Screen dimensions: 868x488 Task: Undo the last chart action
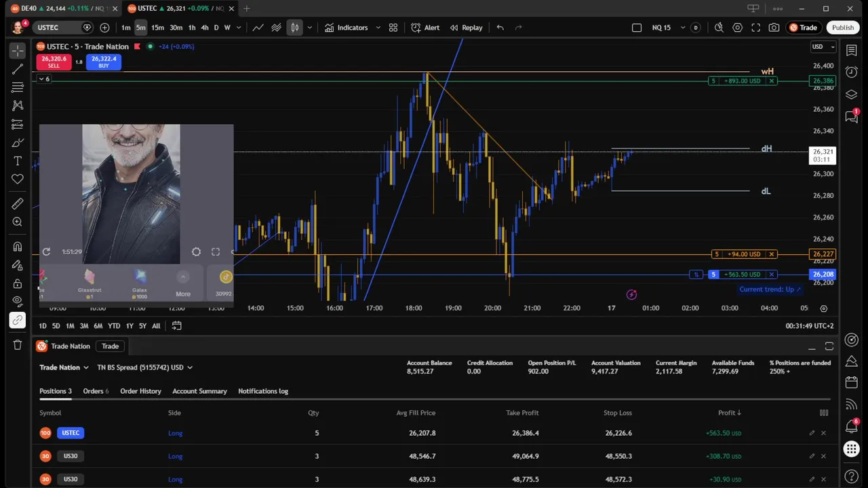click(500, 28)
